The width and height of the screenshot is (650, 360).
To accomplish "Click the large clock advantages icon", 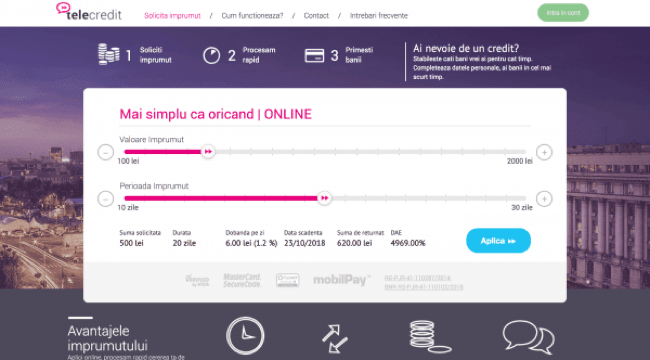I will (x=245, y=336).
